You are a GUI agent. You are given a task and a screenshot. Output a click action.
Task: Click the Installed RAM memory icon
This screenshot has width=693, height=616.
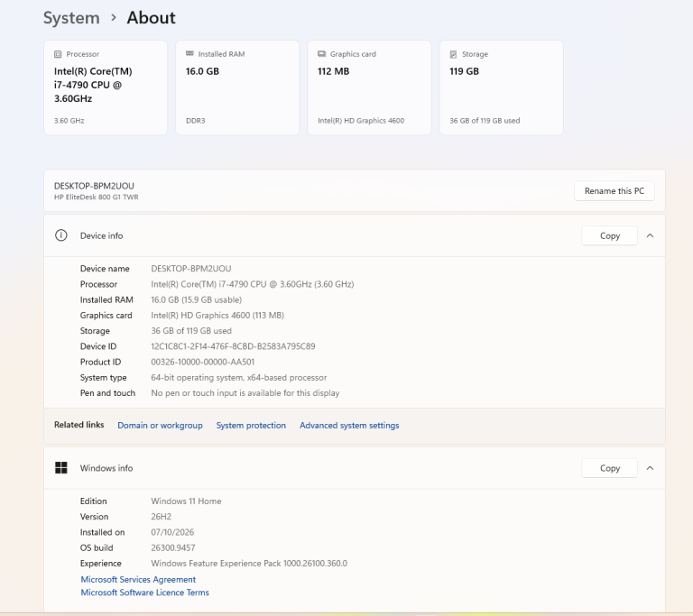189,53
